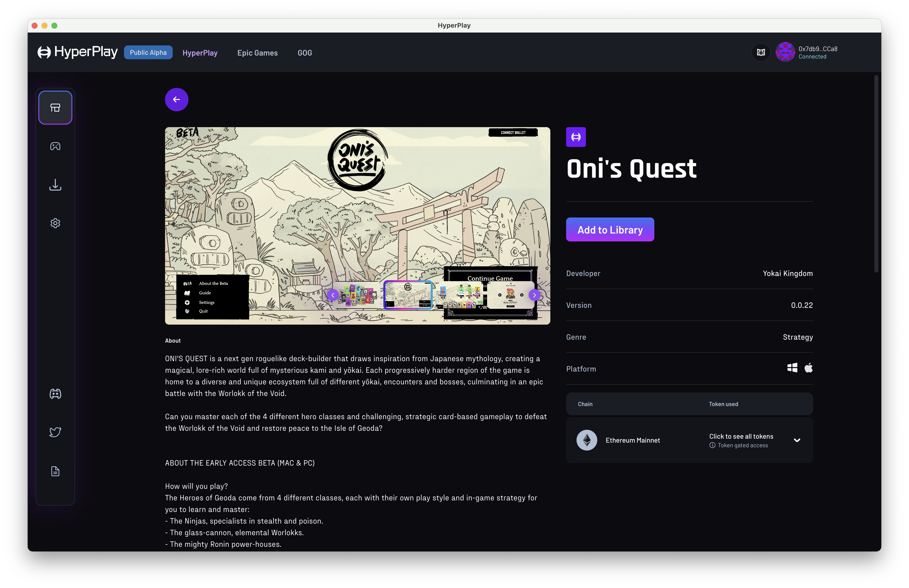Click the purple back arrow button

click(x=176, y=99)
